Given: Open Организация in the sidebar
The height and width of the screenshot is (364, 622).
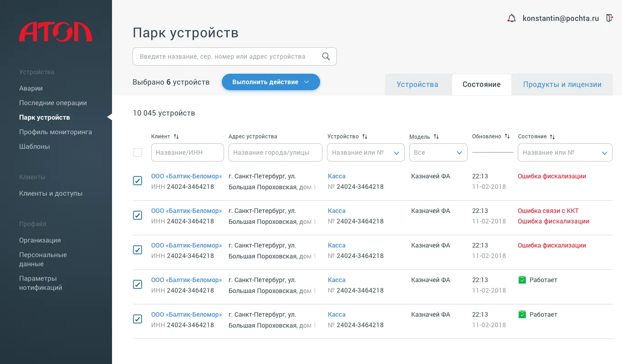Looking at the screenshot, I should [x=40, y=240].
